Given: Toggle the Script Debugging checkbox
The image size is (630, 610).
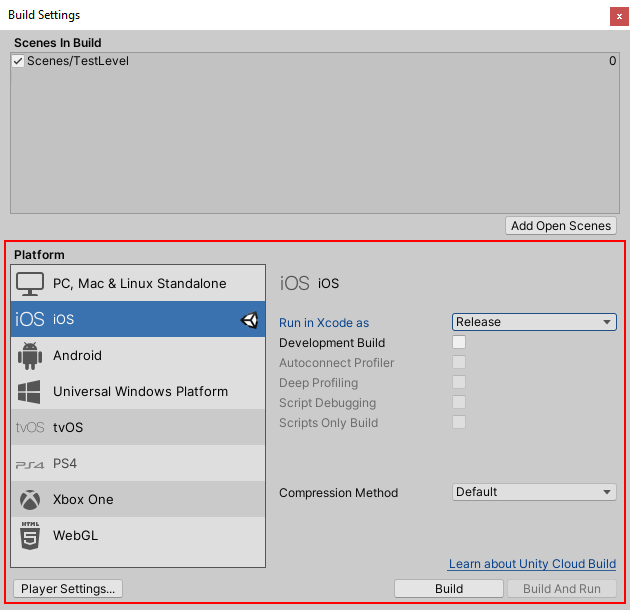Looking at the screenshot, I should click(459, 402).
